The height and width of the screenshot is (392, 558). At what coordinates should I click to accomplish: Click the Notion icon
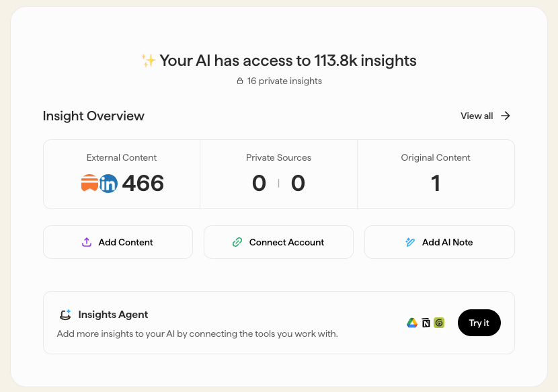[426, 323]
